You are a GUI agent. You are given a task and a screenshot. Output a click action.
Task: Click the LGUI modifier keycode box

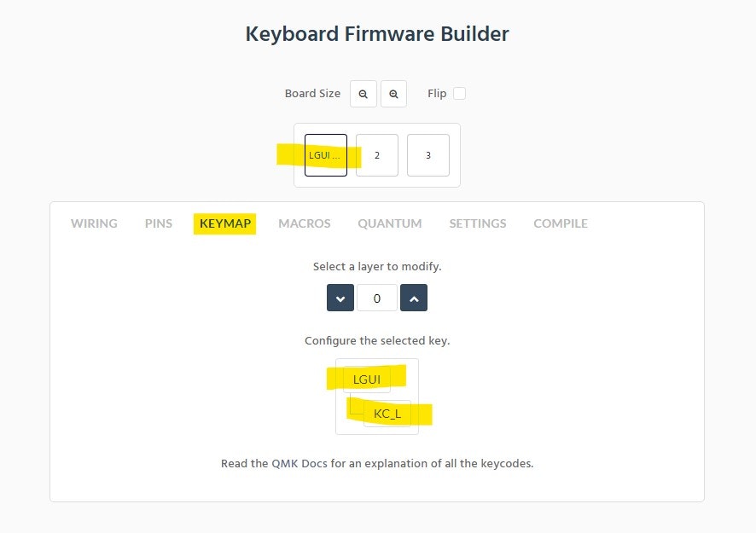(367, 379)
